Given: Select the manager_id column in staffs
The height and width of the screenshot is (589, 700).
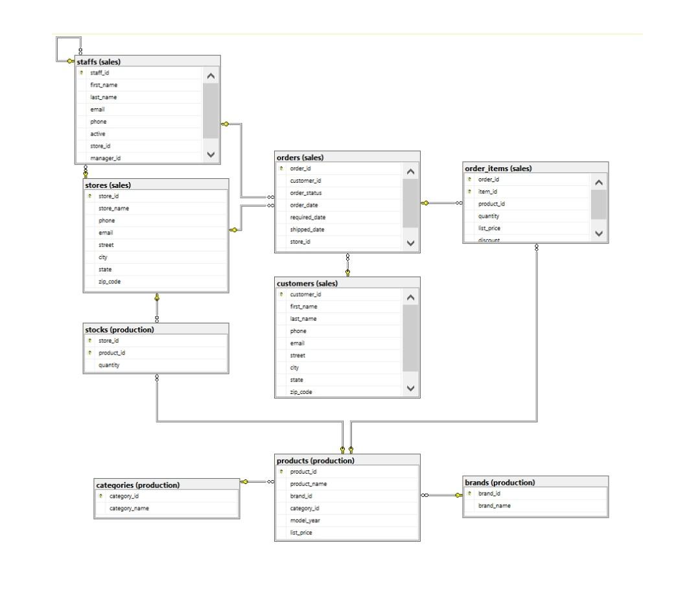Looking at the screenshot, I should pyautogui.click(x=139, y=158).
